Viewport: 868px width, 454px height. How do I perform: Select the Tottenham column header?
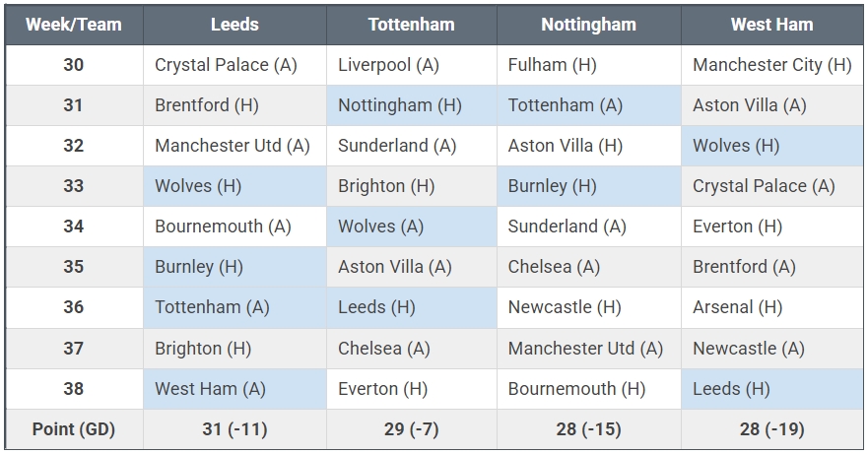[x=411, y=25]
